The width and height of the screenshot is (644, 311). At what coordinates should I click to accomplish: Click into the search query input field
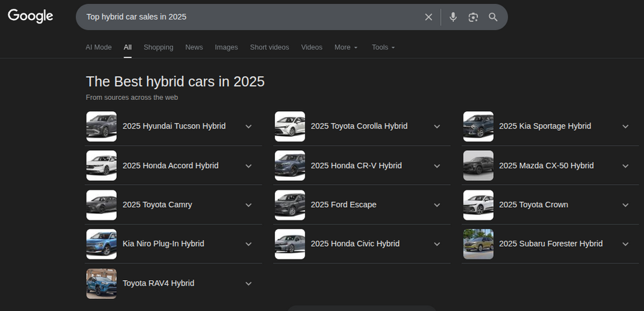click(x=248, y=17)
